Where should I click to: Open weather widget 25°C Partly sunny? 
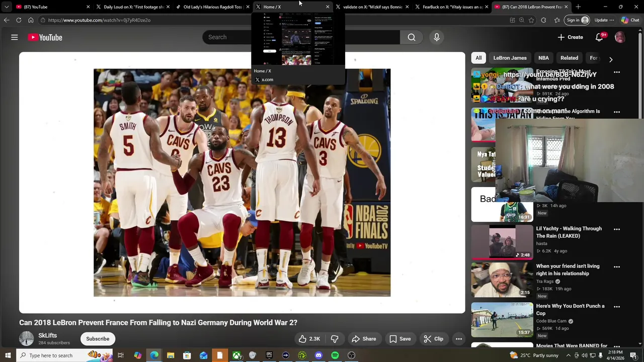point(534,355)
